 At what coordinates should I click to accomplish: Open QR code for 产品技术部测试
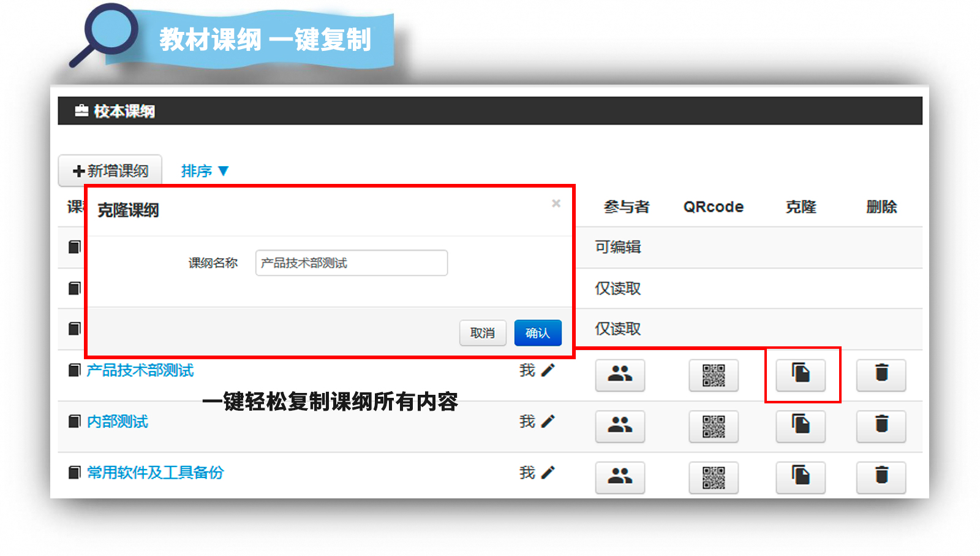click(713, 375)
